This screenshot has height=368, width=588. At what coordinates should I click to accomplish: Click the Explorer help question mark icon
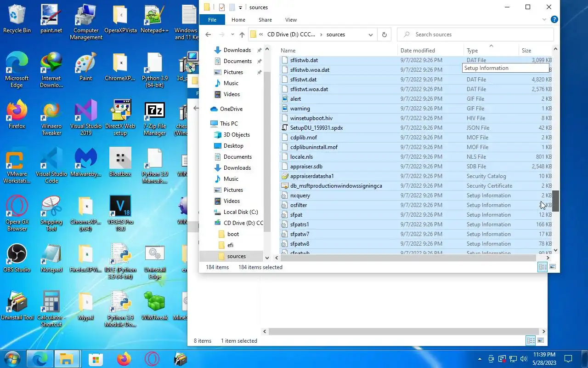point(554,20)
